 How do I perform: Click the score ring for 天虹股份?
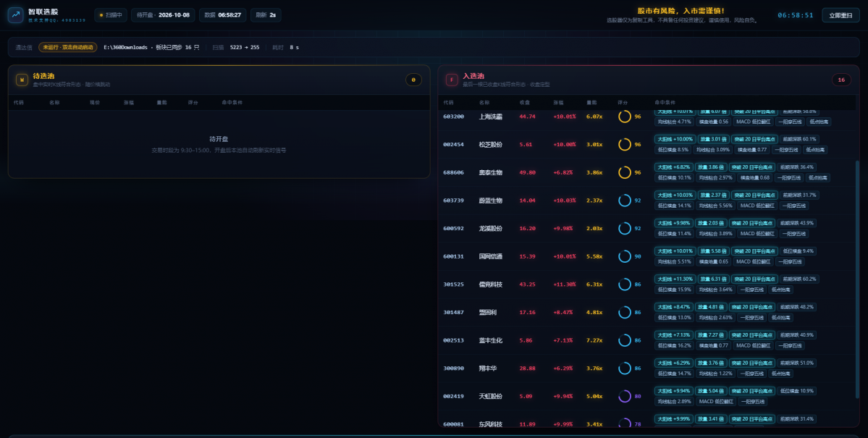(625, 396)
